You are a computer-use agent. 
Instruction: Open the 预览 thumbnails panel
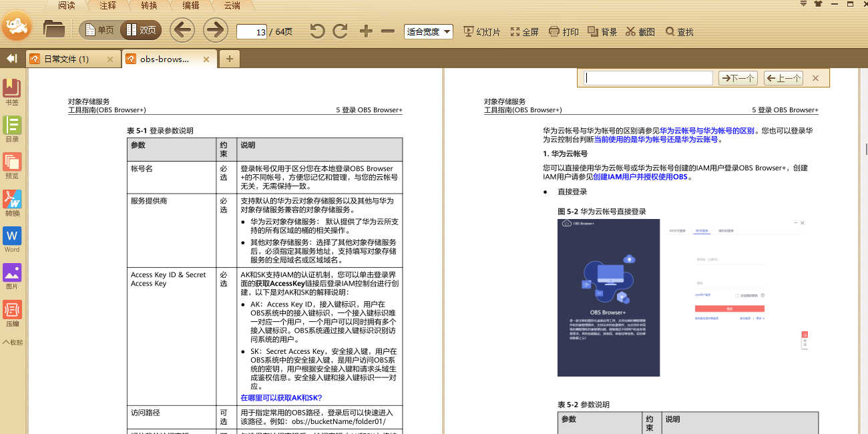(12, 166)
